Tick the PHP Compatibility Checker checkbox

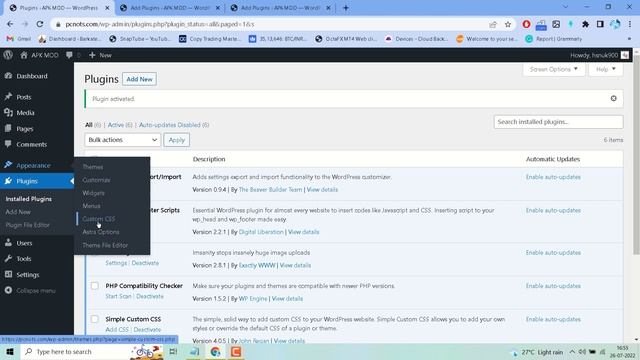click(x=95, y=286)
